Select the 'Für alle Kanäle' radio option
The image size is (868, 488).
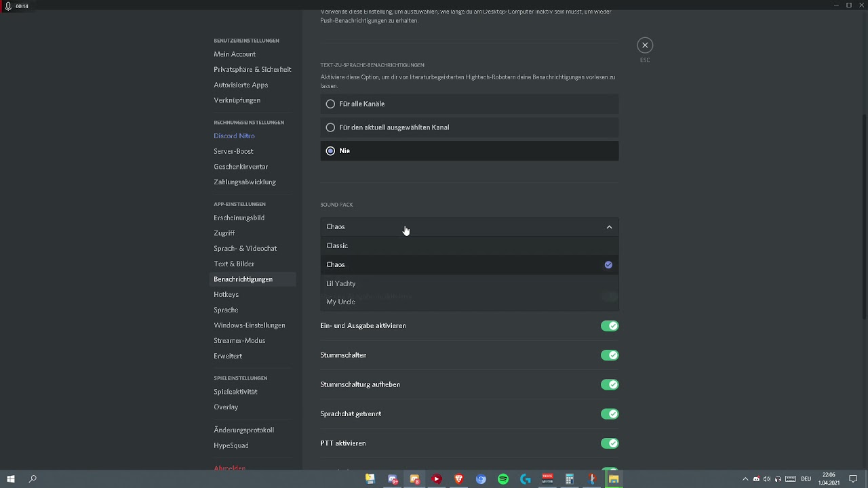[469, 104]
